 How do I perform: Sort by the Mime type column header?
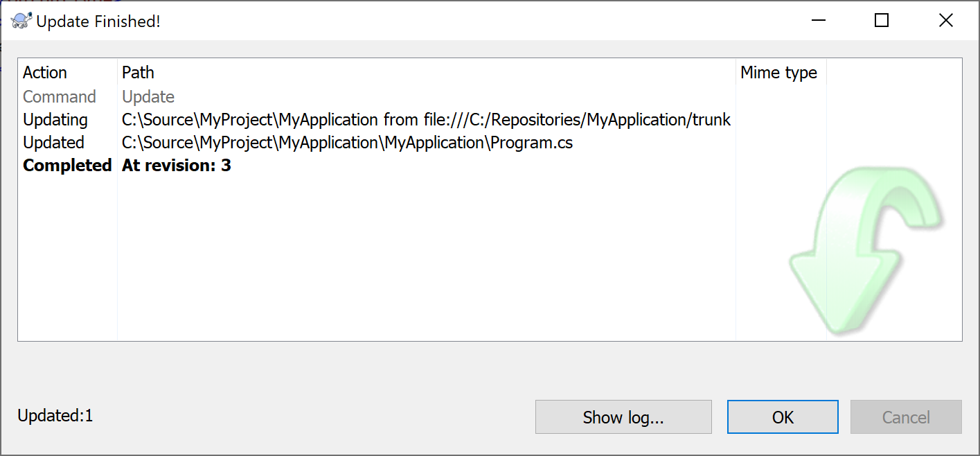781,73
